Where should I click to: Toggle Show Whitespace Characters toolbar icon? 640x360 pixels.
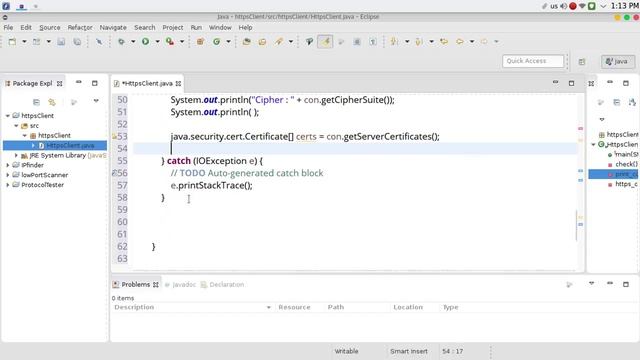click(373, 42)
